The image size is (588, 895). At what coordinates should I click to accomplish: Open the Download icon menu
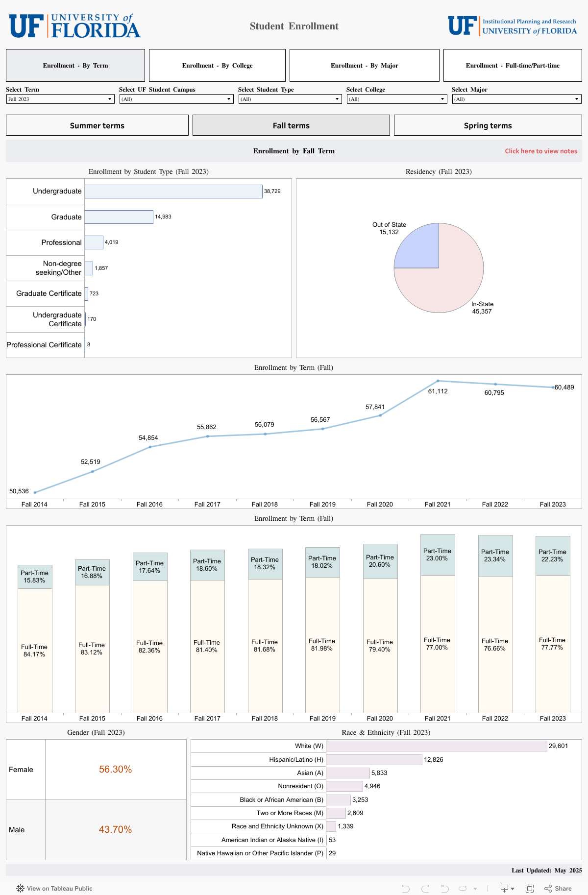(507, 888)
